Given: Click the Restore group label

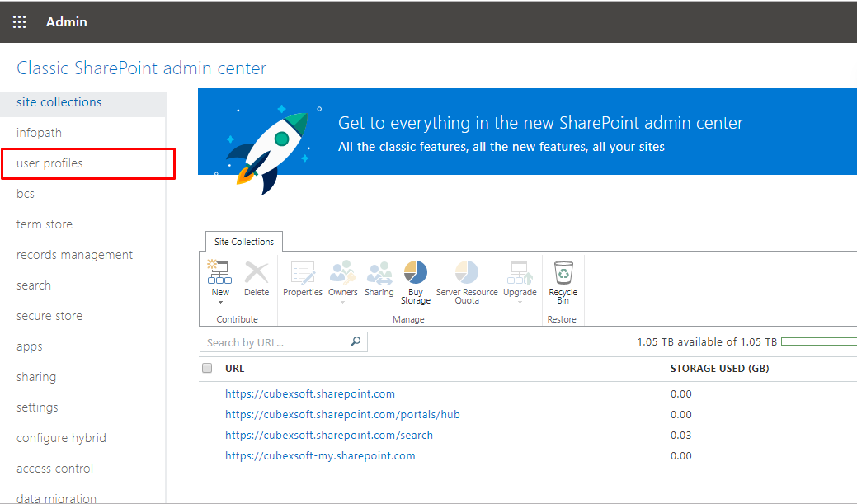Looking at the screenshot, I should pos(562,319).
